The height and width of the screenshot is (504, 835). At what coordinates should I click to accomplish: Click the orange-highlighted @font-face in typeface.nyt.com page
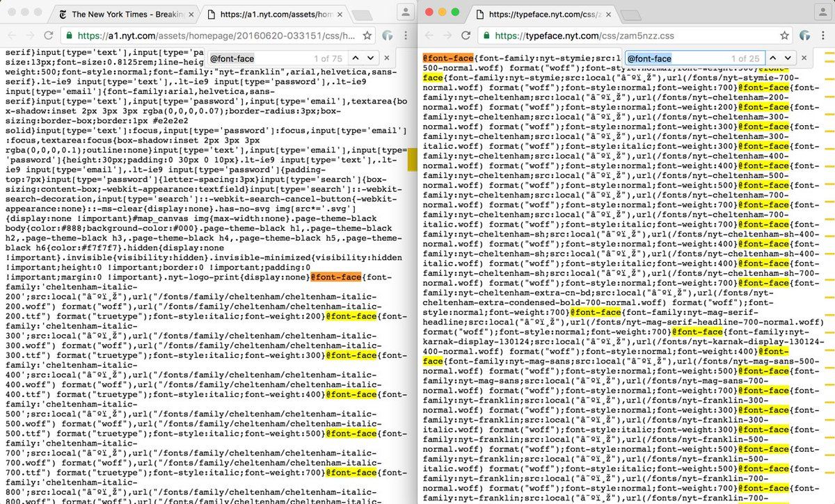[448, 58]
